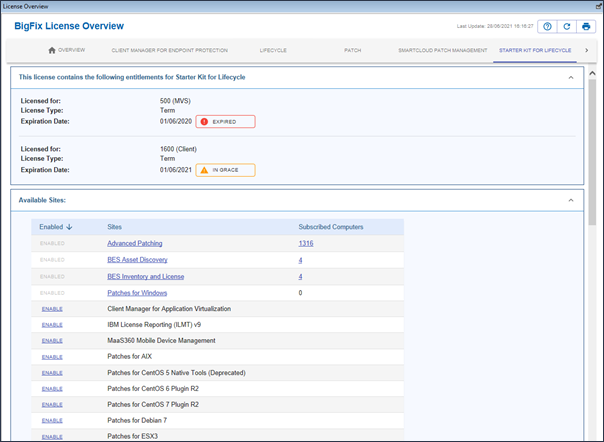The height and width of the screenshot is (442, 604).
Task: Open the BES Asset Discovery link
Action: (138, 259)
